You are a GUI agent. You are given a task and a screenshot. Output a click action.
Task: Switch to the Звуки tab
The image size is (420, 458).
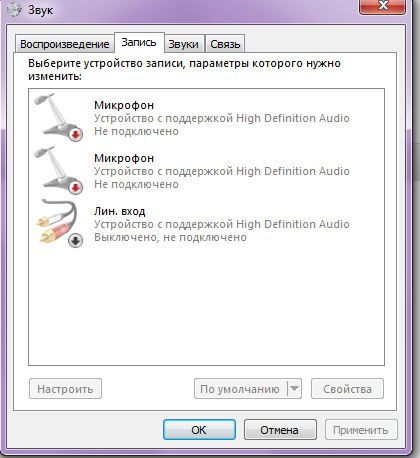tap(184, 44)
